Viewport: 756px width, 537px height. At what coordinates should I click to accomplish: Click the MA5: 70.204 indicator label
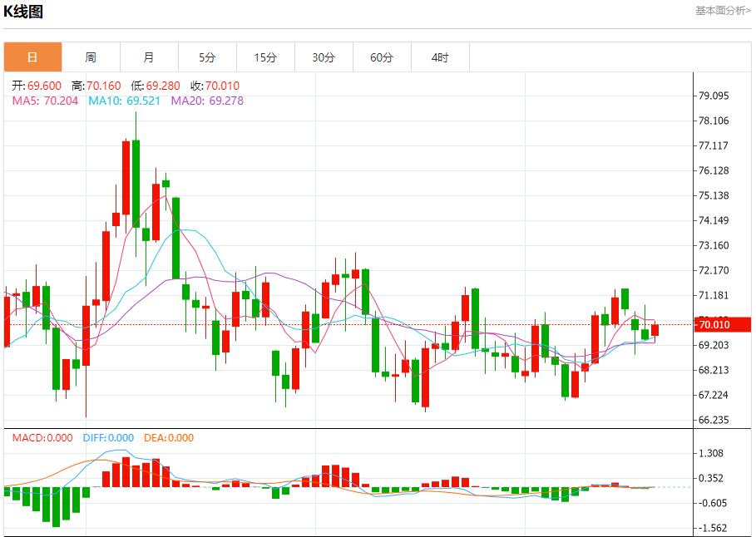coord(46,101)
